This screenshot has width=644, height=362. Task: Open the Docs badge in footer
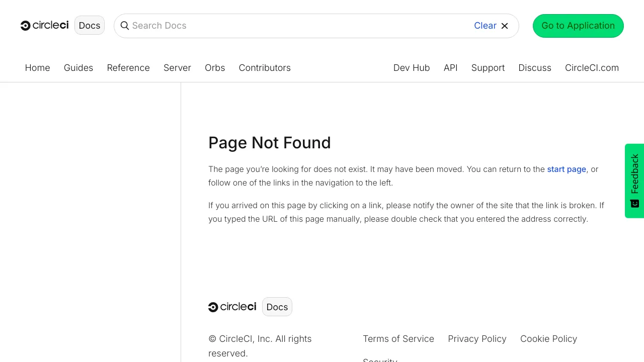click(277, 307)
